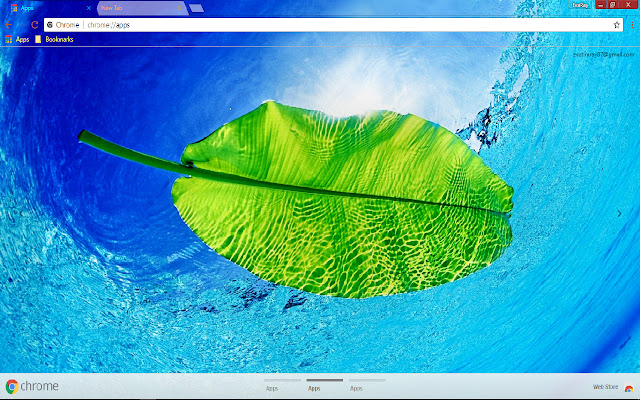
Task: Open the Apps shortcut in the bookmarks bar
Action: point(17,39)
